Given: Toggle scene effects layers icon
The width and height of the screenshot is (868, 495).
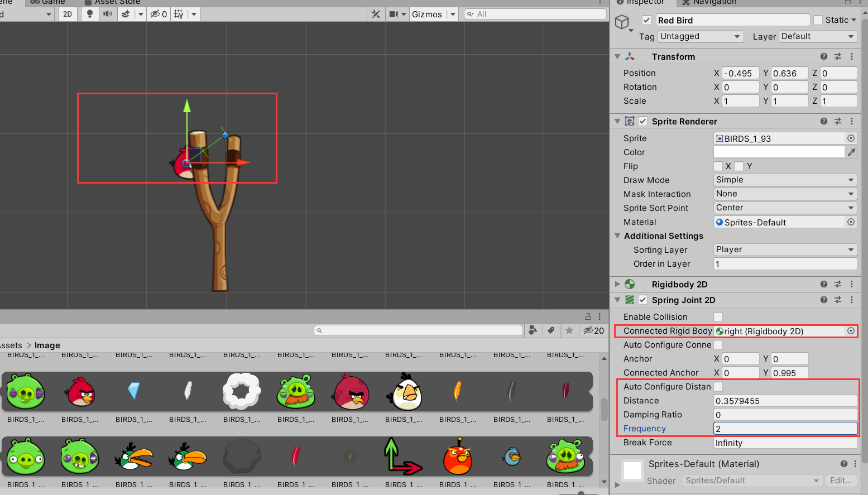Looking at the screenshot, I should (x=126, y=14).
